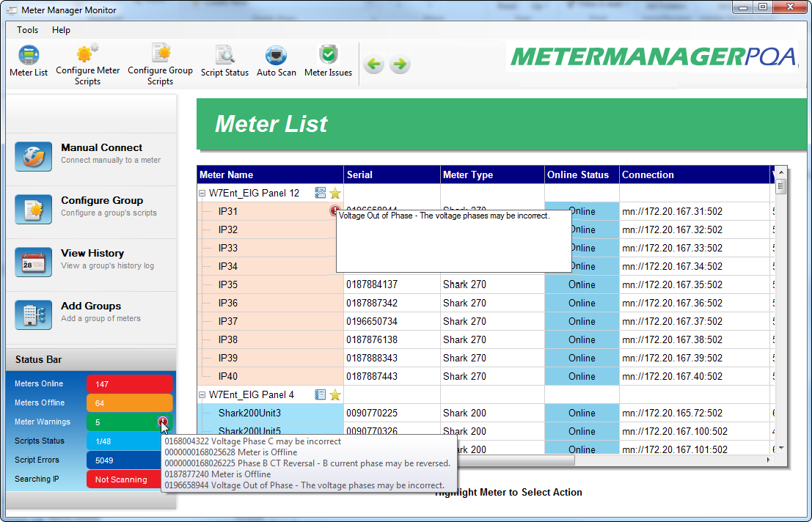
Task: Click the Meters Online red value 147
Action: (x=129, y=384)
